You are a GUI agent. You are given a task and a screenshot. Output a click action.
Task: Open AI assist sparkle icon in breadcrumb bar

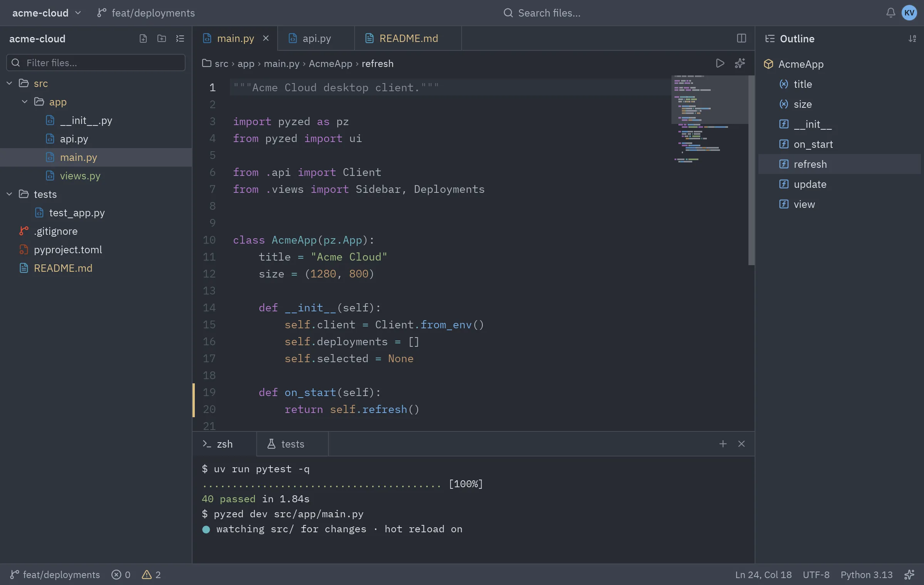click(x=740, y=63)
